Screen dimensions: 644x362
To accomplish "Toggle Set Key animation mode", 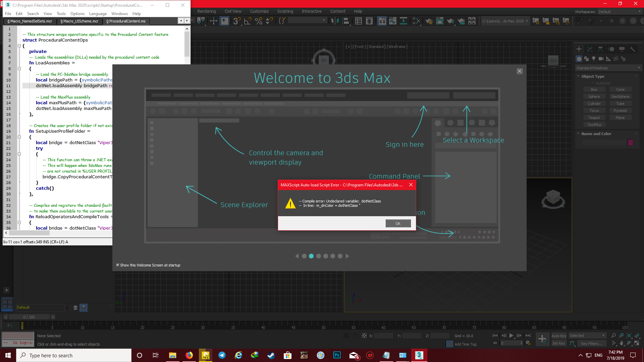I will tap(559, 343).
